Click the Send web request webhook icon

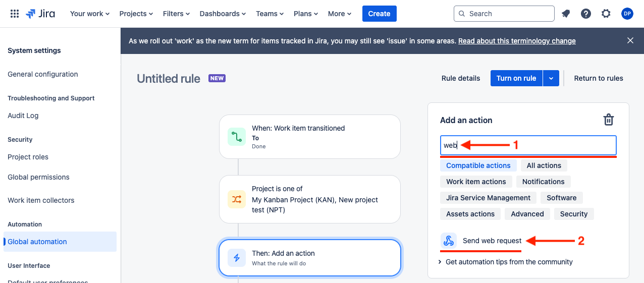[x=449, y=241]
